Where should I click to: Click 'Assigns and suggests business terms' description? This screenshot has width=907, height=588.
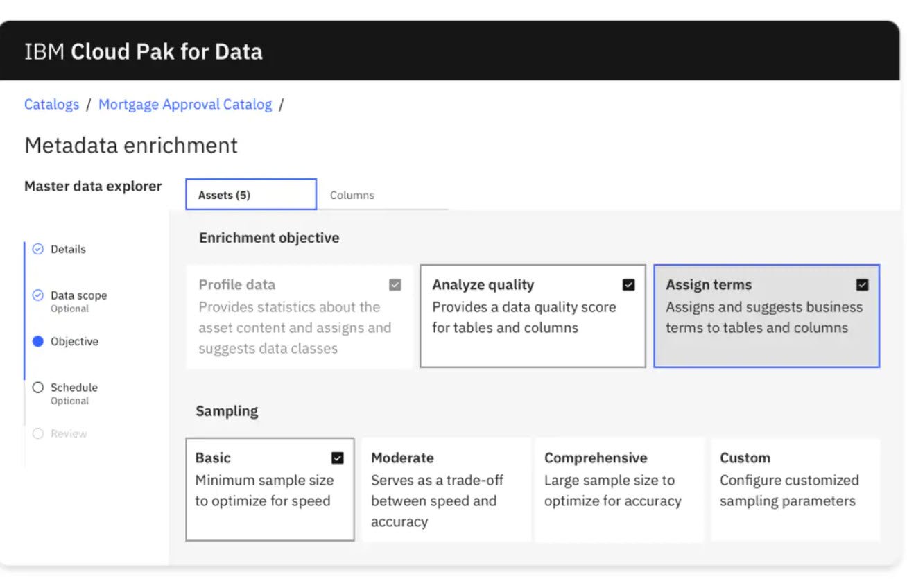764,318
